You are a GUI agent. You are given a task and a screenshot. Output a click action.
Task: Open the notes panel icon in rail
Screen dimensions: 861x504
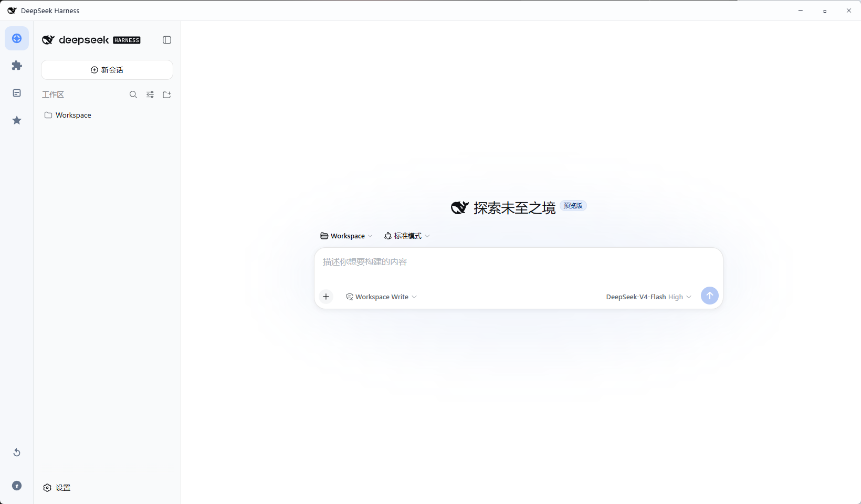(17, 93)
